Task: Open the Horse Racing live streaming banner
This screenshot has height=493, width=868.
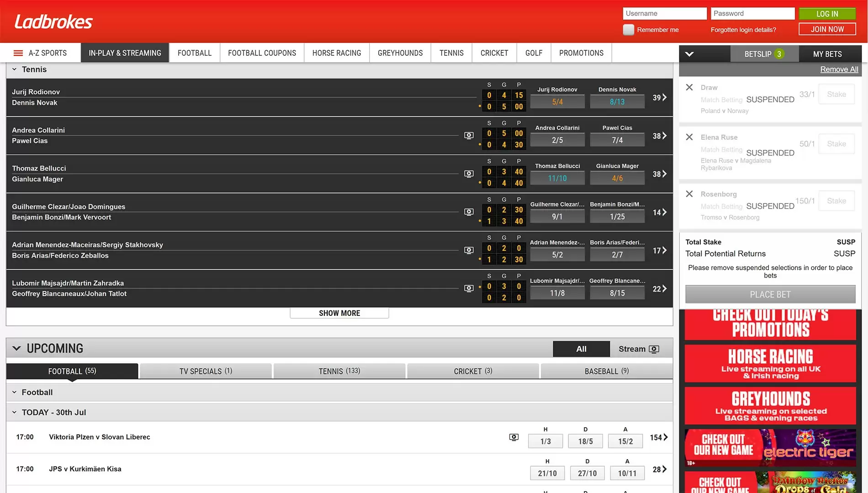Action: pyautogui.click(x=770, y=363)
